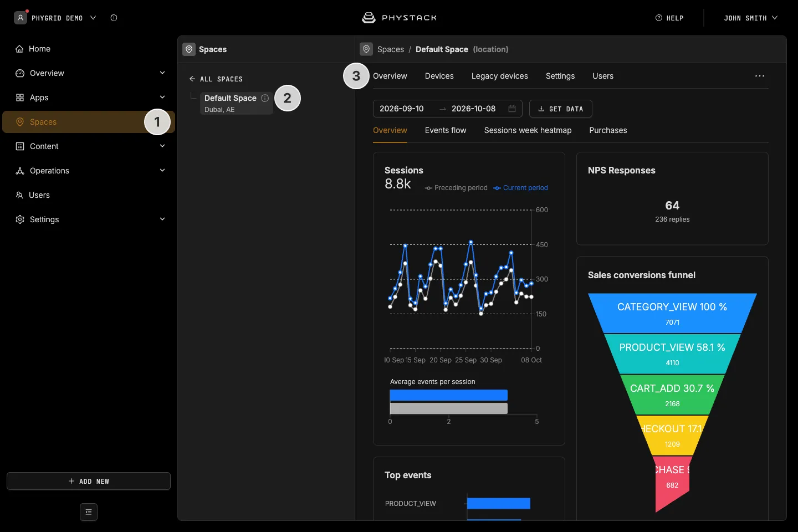Switch to the Events flow tab
The width and height of the screenshot is (798, 532).
446,130
